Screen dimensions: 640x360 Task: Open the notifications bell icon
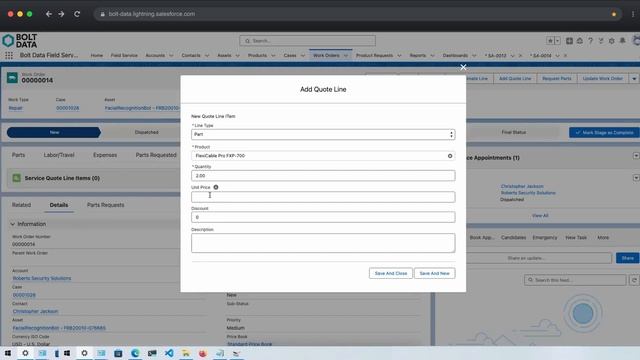(622, 41)
